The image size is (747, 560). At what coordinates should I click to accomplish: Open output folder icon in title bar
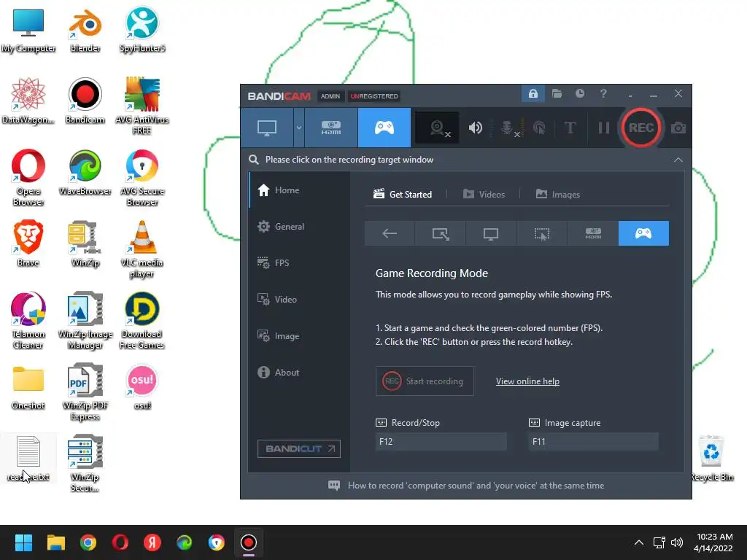pyautogui.click(x=557, y=93)
